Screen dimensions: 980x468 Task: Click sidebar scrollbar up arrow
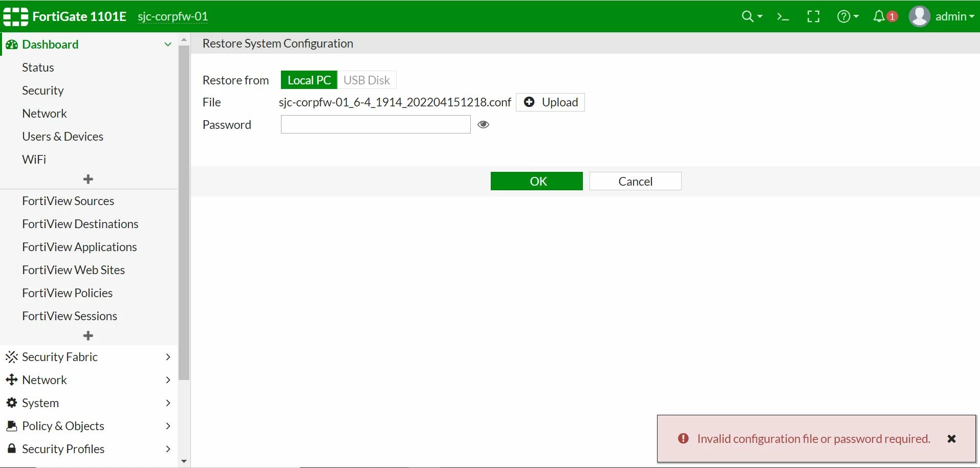pyautogui.click(x=184, y=39)
